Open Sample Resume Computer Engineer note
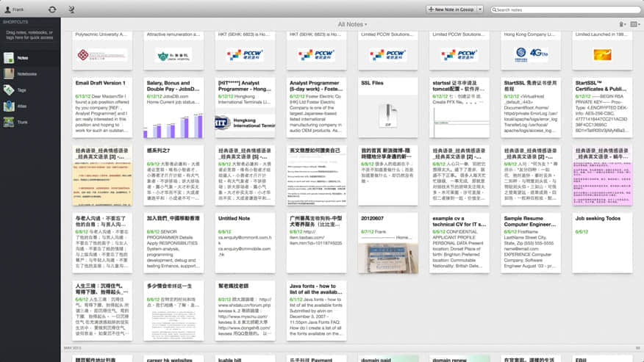Viewport: 644px width, 362px height. click(531, 243)
